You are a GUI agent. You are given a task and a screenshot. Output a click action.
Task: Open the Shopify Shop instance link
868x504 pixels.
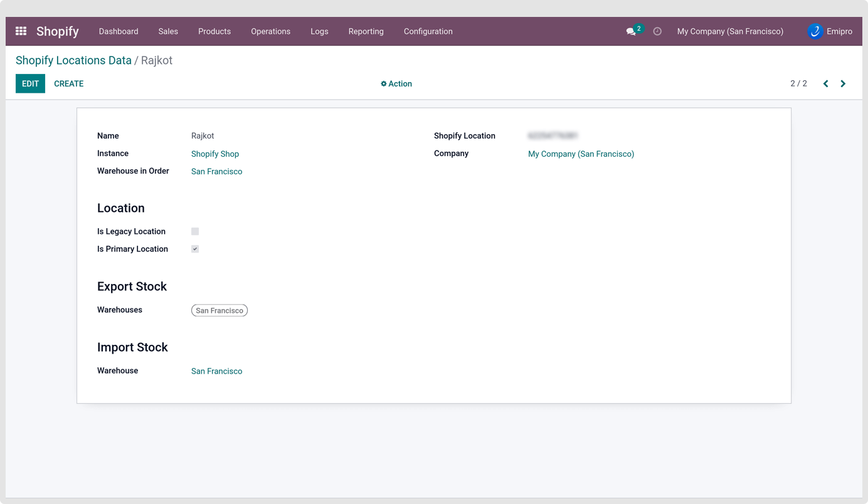pyautogui.click(x=215, y=154)
